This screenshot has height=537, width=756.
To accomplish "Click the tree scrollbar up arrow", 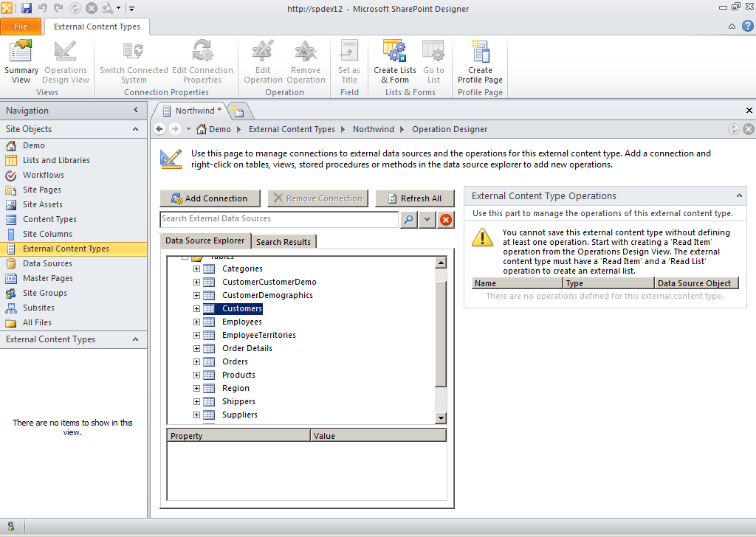I will (441, 263).
